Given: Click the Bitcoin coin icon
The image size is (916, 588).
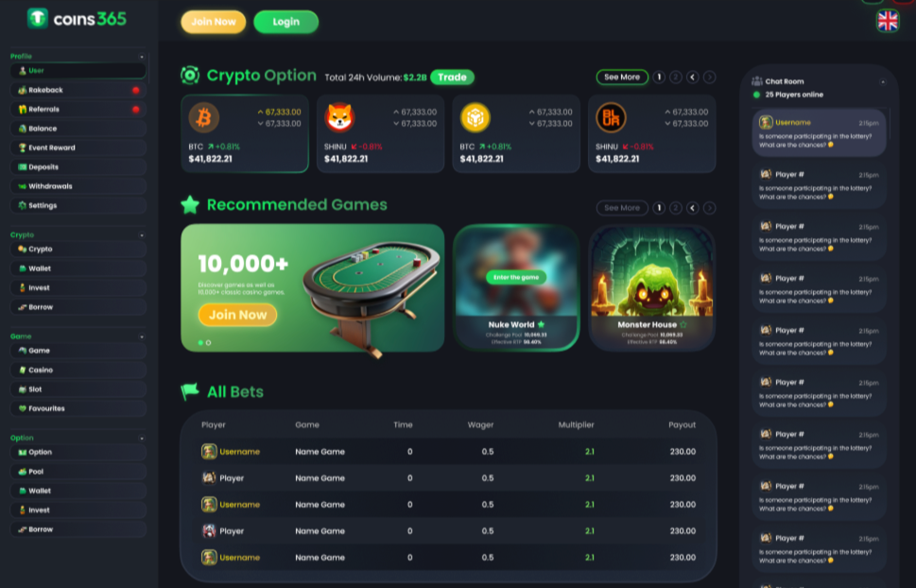Looking at the screenshot, I should point(204,117).
